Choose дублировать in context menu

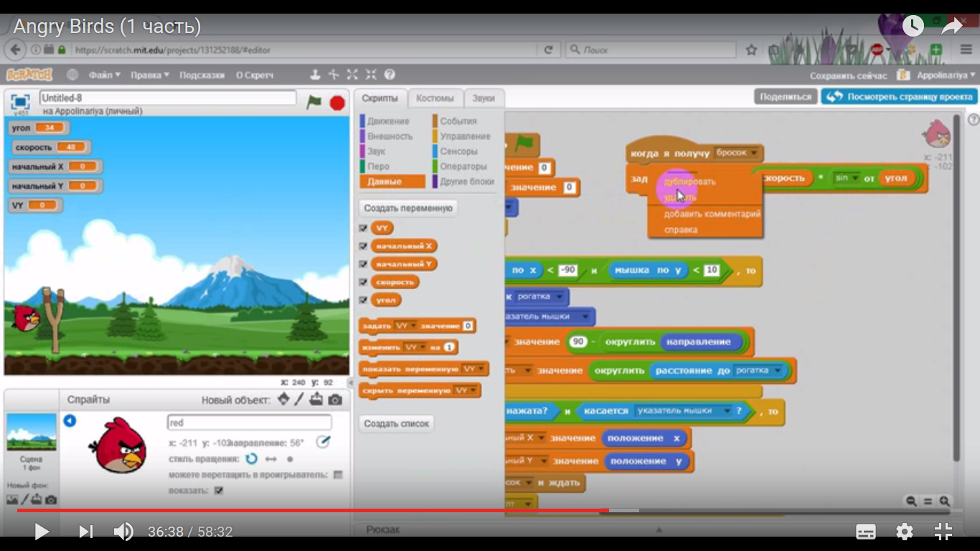(x=689, y=182)
